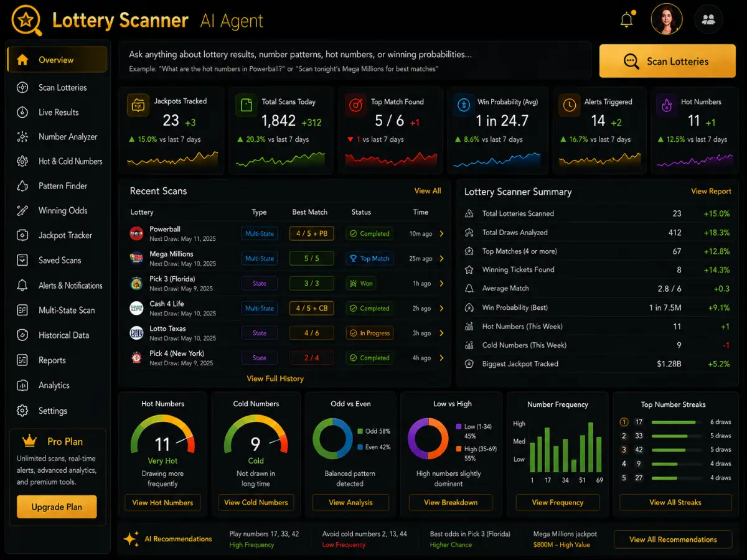Focus the lottery question input field

[x=355, y=60]
